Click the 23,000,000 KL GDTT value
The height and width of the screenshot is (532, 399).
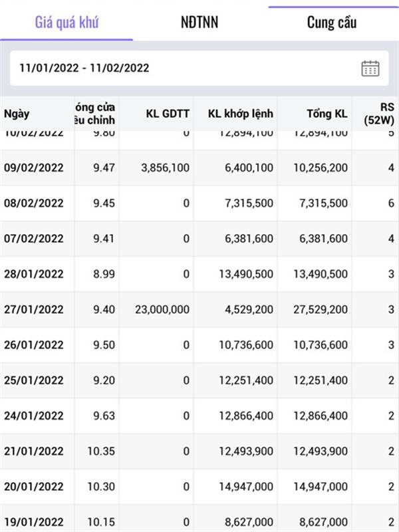(162, 309)
